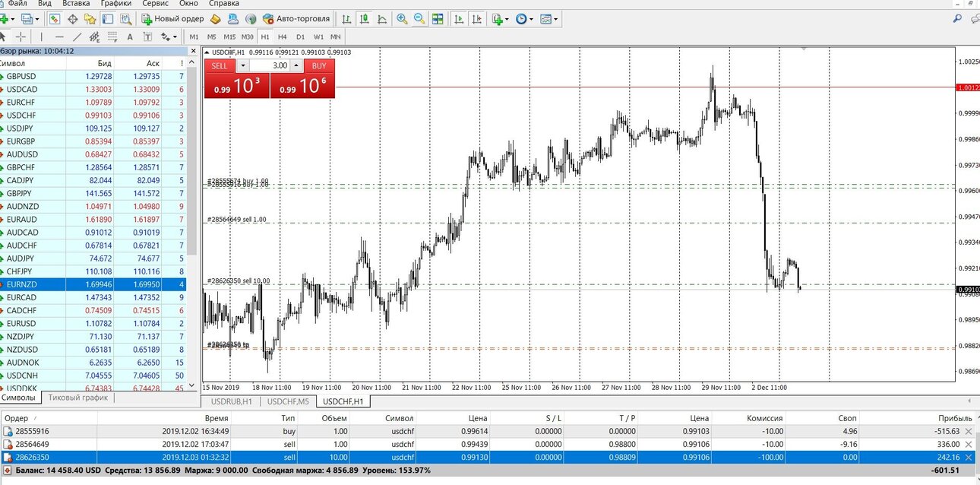Toggle chart shift button

[x=476, y=18]
